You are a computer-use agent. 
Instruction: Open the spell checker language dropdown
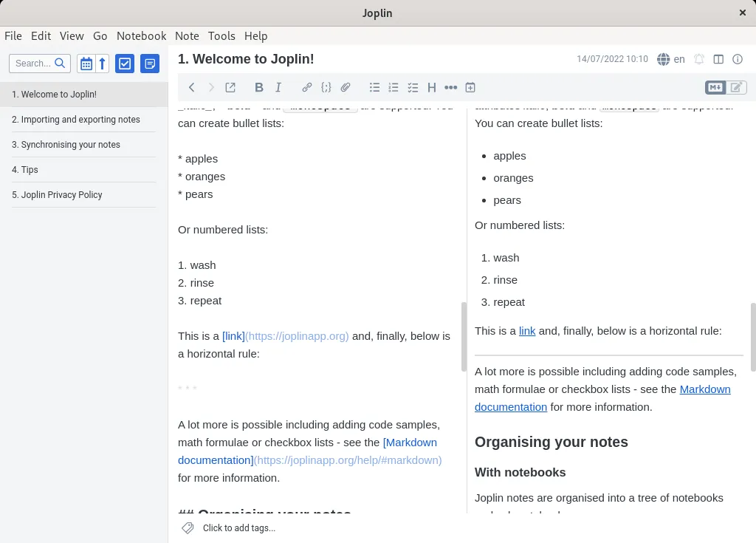671,59
